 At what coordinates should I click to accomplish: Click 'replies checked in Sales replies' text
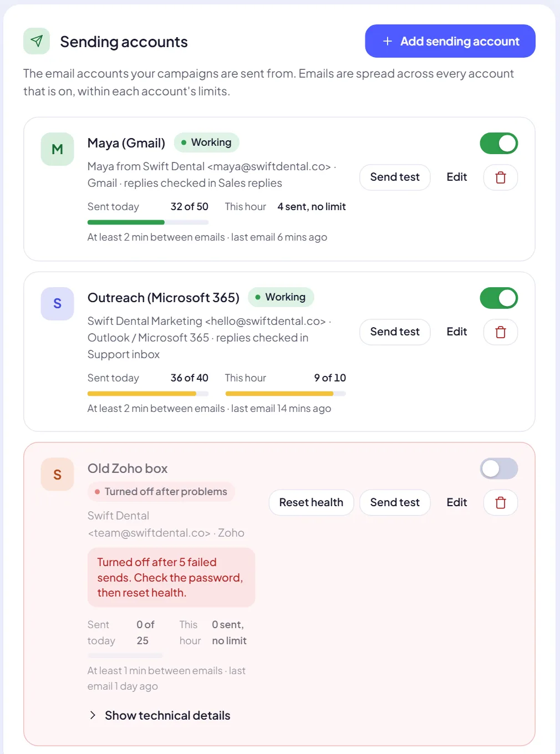203,183
